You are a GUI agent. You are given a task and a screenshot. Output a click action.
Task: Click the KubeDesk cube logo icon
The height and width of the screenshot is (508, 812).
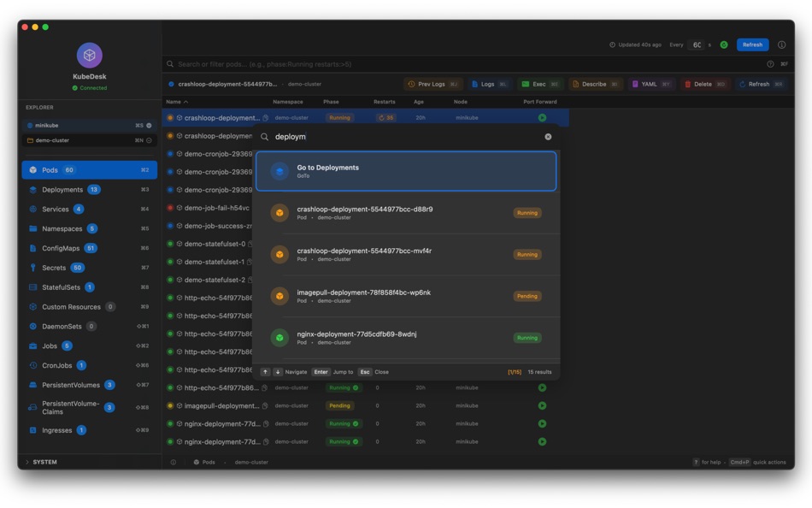pyautogui.click(x=89, y=55)
